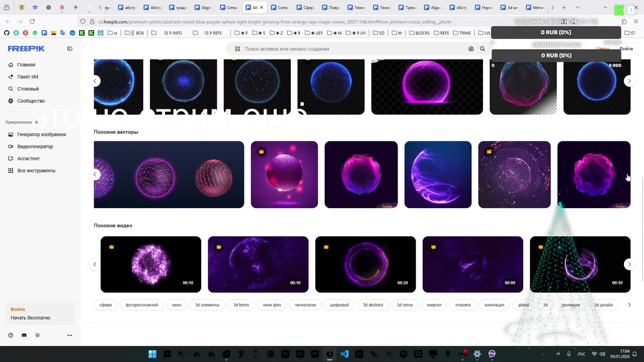Click the Freepik logo

pyautogui.click(x=26, y=49)
